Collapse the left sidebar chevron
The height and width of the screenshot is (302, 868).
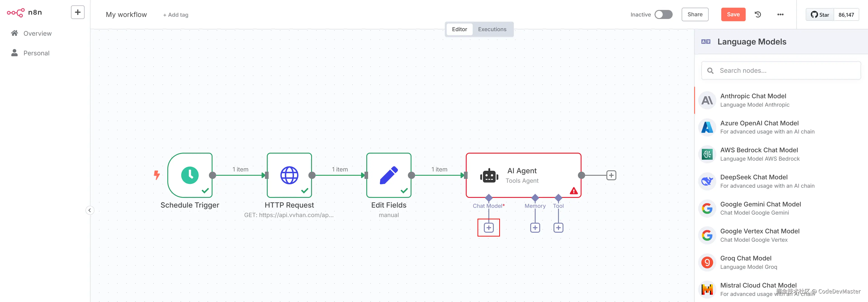coord(90,211)
